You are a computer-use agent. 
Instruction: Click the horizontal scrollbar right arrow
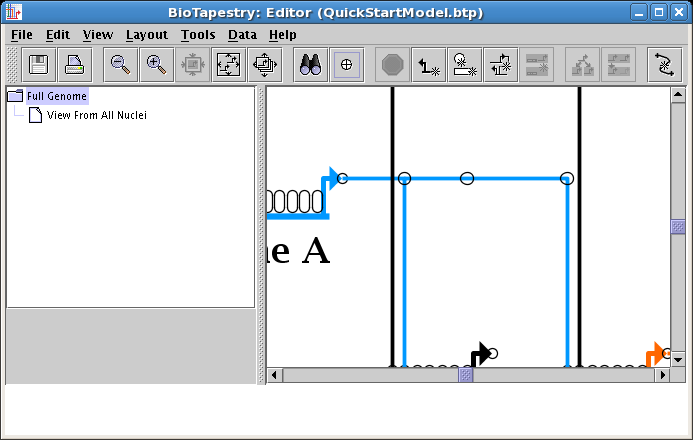pyautogui.click(x=661, y=376)
